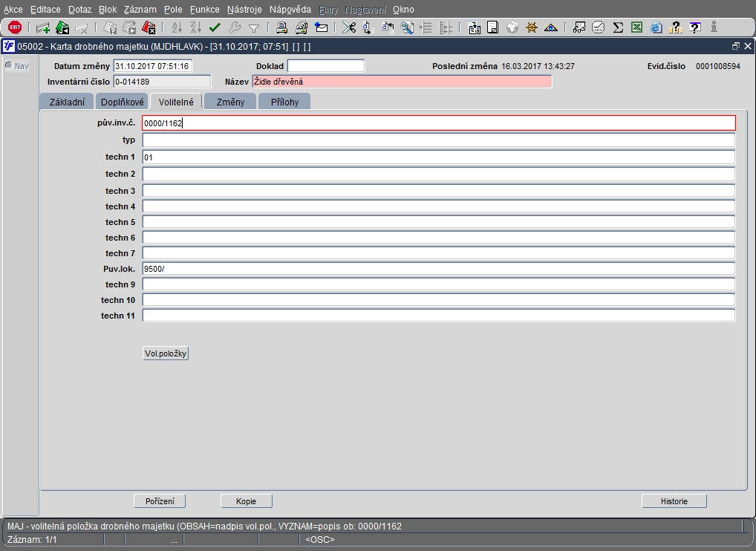Switch to the Doplňkové tab

pos(123,102)
